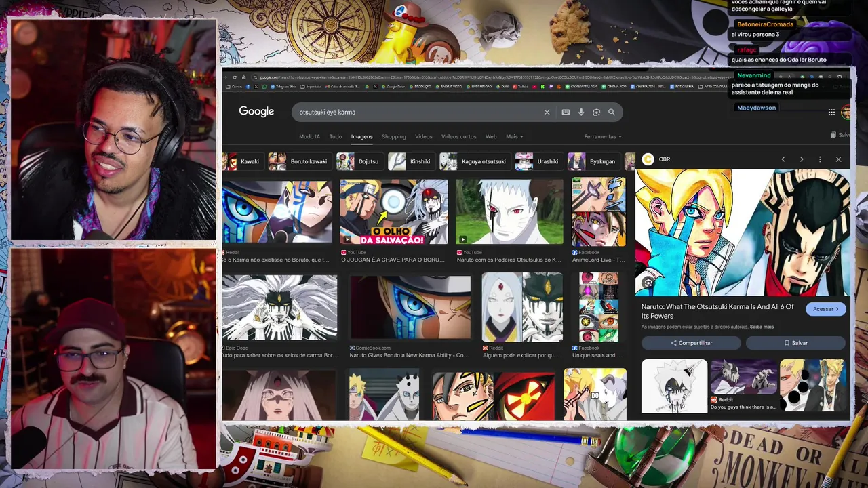Open the Modo IA tab

pyautogui.click(x=309, y=137)
